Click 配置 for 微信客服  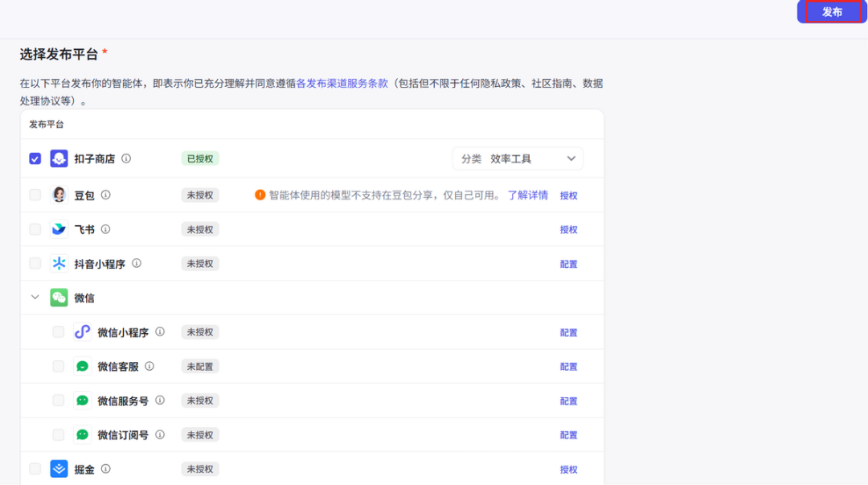(x=569, y=366)
